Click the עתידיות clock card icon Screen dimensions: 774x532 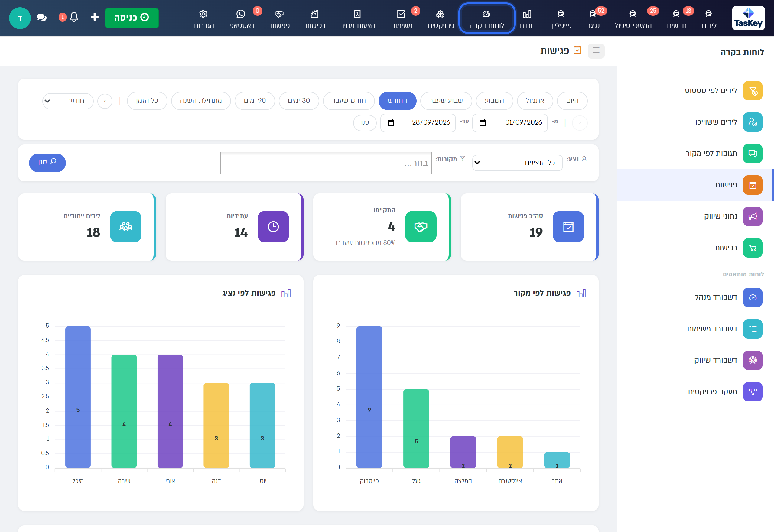[x=273, y=227]
